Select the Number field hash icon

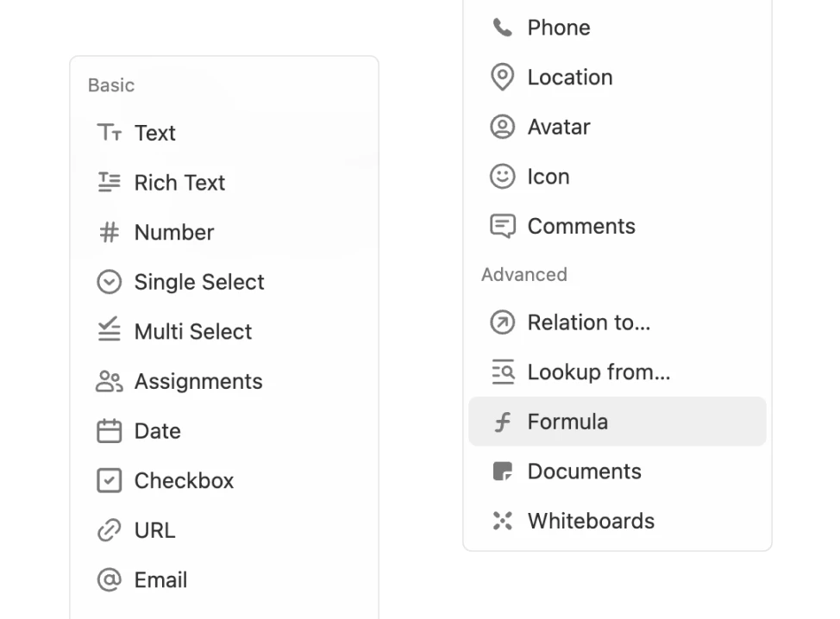coord(109,232)
